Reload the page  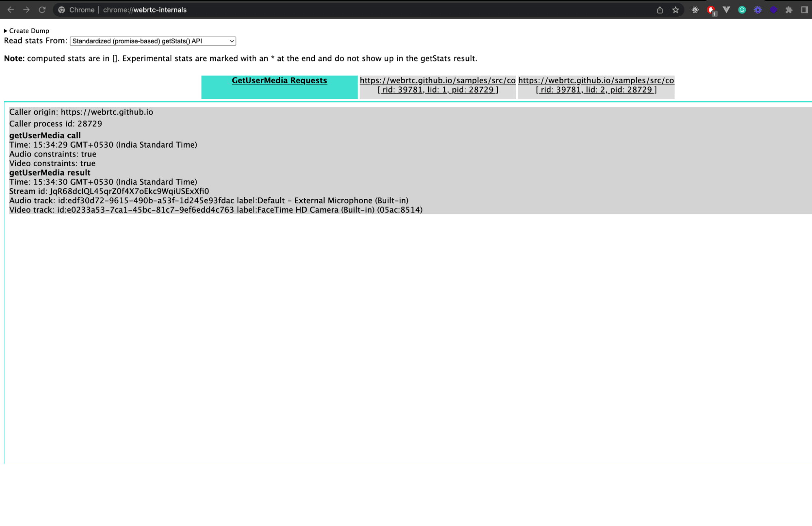[x=42, y=10]
